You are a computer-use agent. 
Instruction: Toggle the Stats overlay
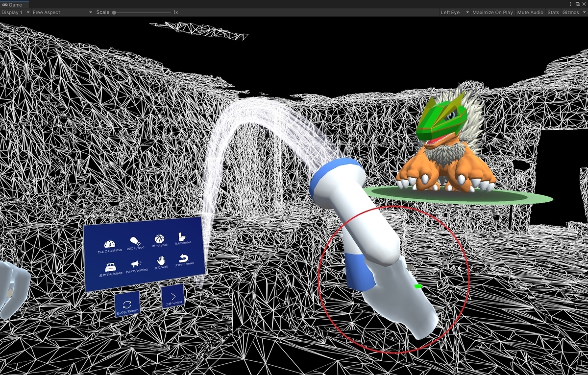tap(553, 12)
